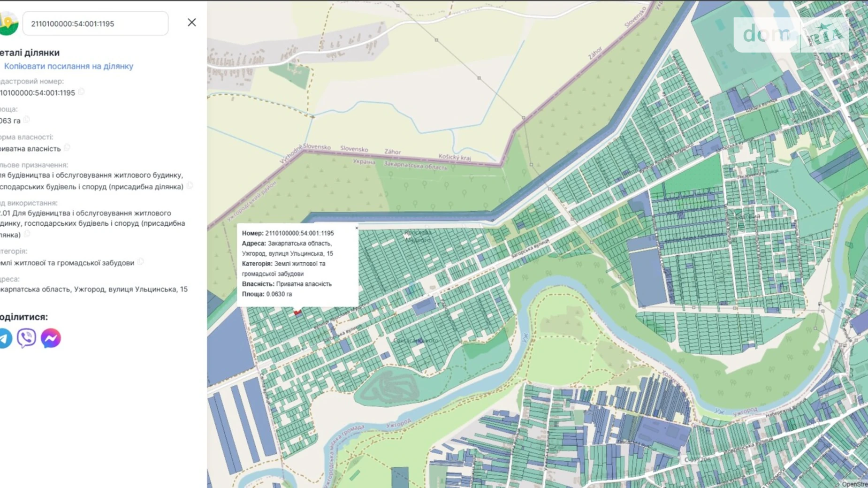
Task: Copy the 0.063 га area value
Action: (x=27, y=120)
